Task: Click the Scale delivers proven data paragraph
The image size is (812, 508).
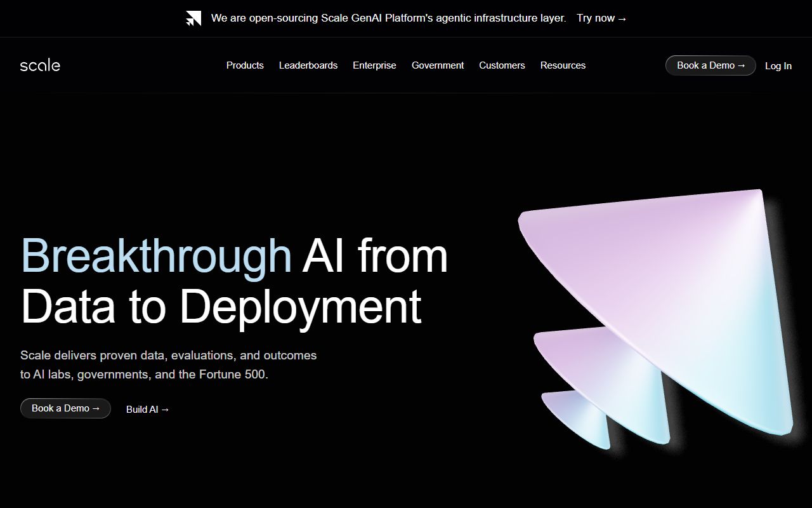Action: (x=168, y=364)
